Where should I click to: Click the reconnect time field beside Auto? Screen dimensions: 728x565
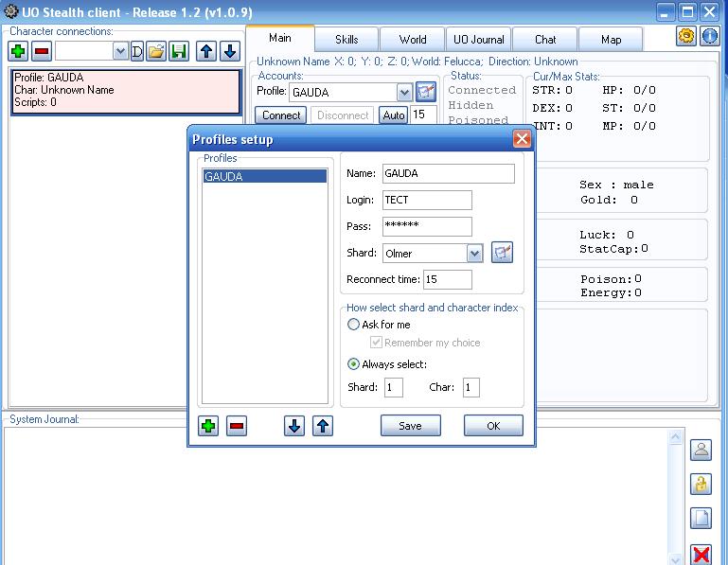(x=423, y=115)
